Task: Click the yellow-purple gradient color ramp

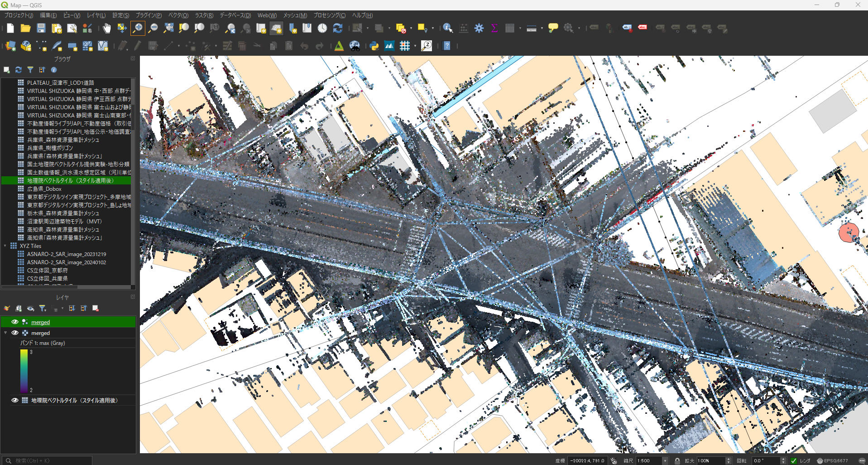Action: coord(24,371)
